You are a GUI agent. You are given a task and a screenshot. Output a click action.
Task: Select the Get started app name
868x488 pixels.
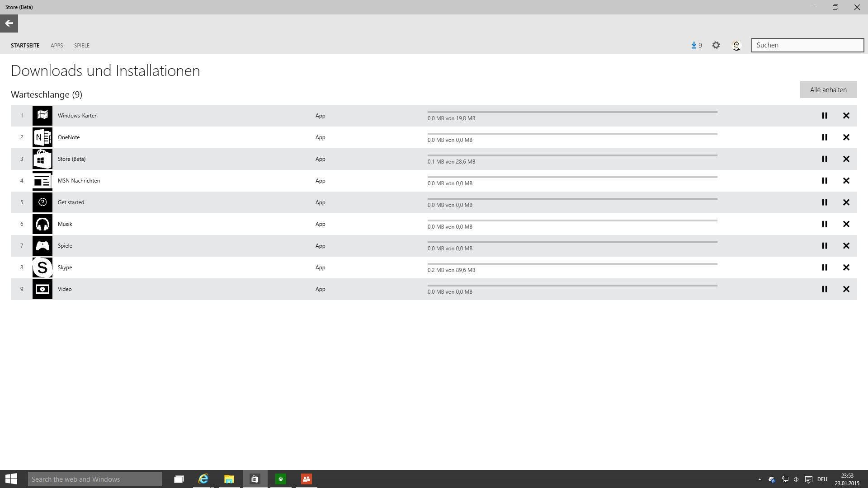click(71, 202)
